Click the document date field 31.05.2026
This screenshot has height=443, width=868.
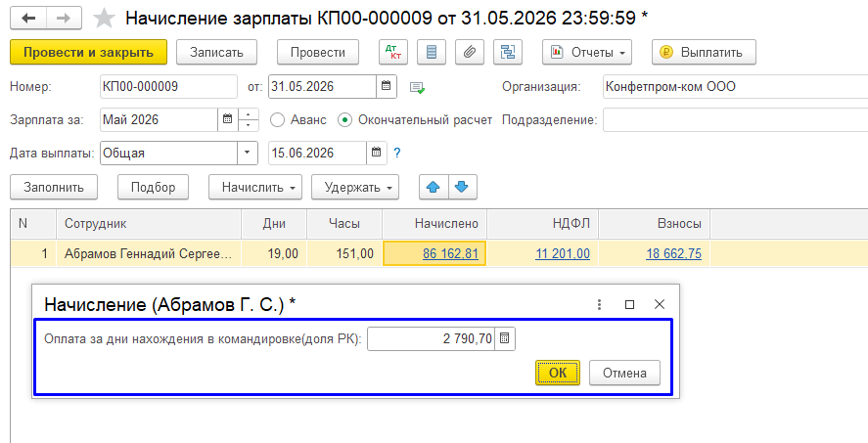pyautogui.click(x=323, y=87)
